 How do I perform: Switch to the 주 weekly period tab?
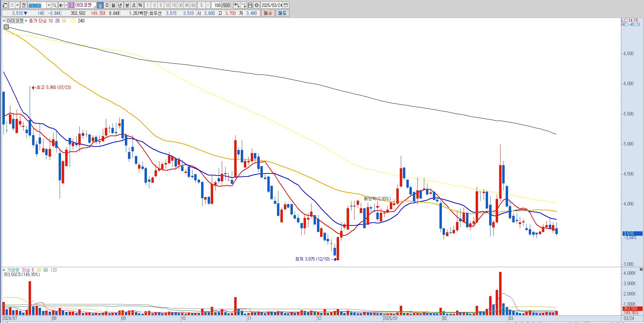107,5
